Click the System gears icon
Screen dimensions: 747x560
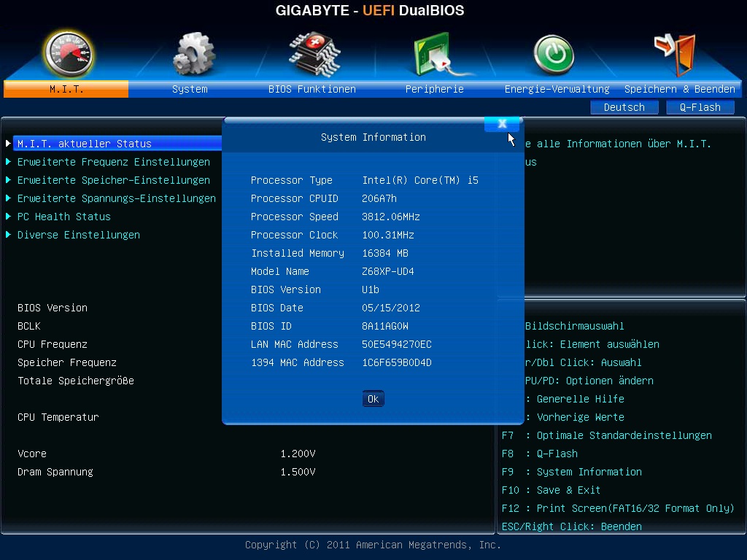193,54
